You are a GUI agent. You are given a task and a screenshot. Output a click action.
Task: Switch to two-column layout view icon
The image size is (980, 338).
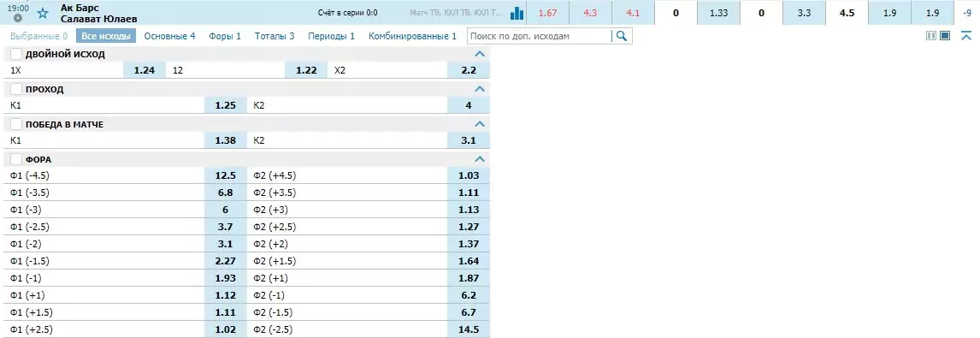click(x=931, y=36)
